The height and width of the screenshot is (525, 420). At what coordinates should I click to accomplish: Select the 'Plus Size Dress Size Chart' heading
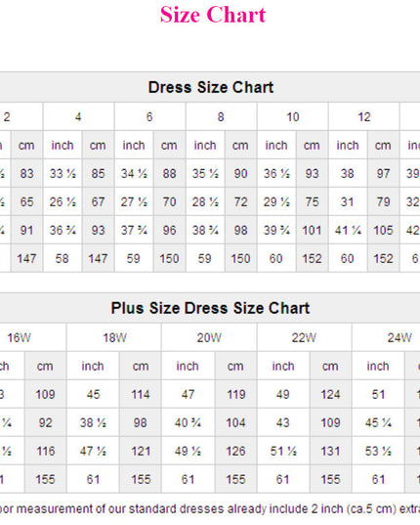click(210, 308)
